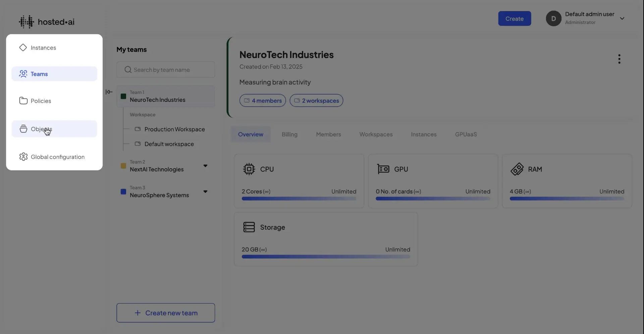
Task: Open Global configuration settings gear
Action: point(23,157)
